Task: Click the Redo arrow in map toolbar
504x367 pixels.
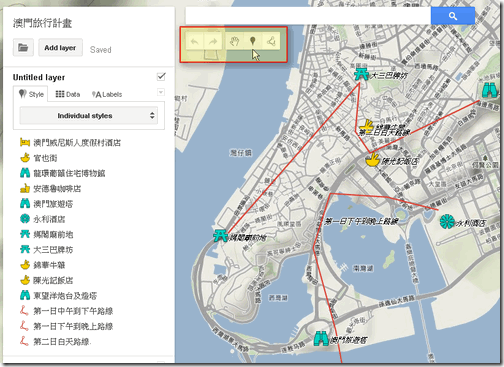Action: pyautogui.click(x=213, y=42)
